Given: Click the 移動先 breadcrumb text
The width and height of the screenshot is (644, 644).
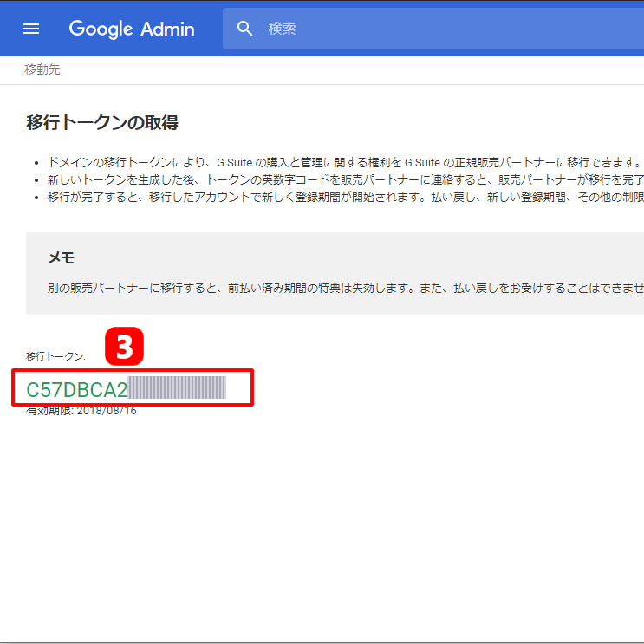Looking at the screenshot, I should [x=42, y=69].
